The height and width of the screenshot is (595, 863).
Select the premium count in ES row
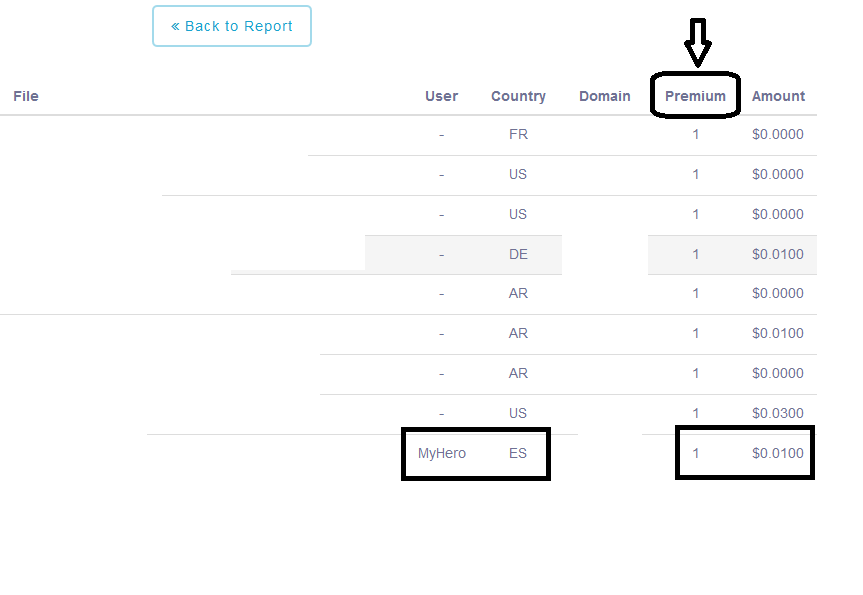point(696,453)
